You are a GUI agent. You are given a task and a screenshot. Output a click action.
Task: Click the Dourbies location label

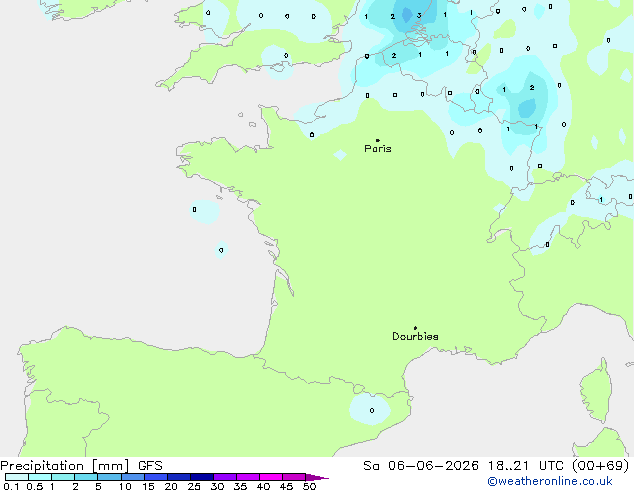point(415,336)
